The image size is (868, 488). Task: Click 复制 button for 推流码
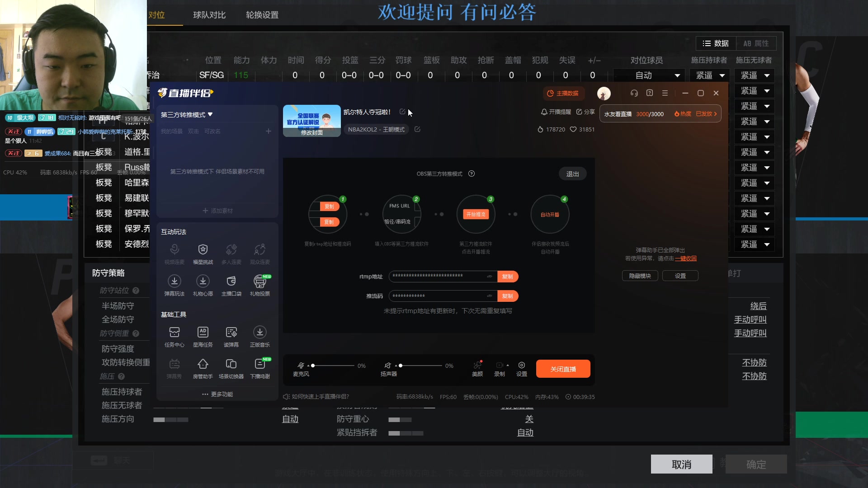pos(507,296)
